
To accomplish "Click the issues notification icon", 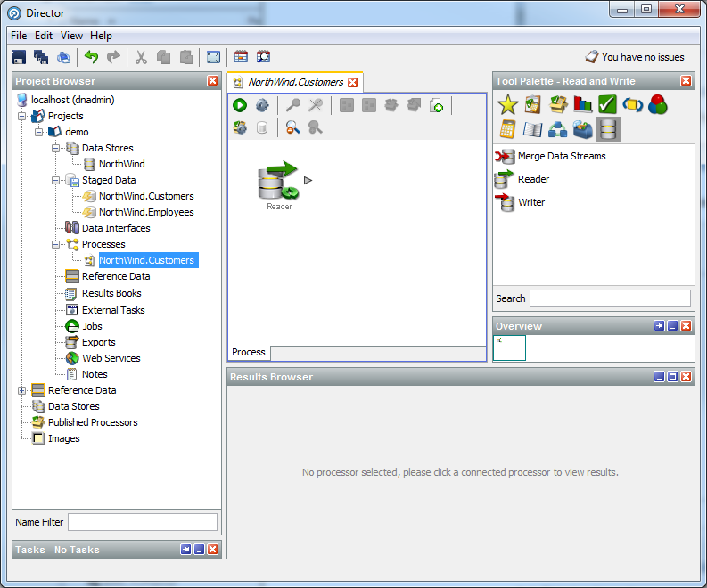I will pos(592,57).
